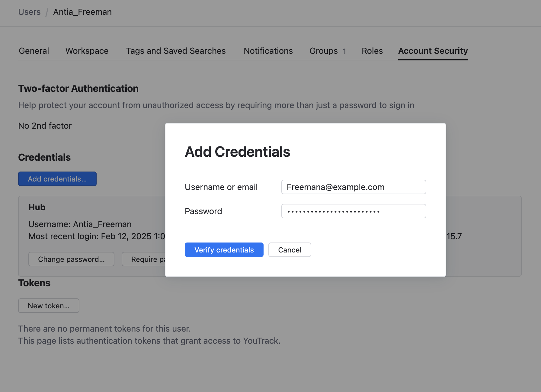Click the Antia_Freeman breadcrumb item
The width and height of the screenshot is (541, 392).
point(82,12)
